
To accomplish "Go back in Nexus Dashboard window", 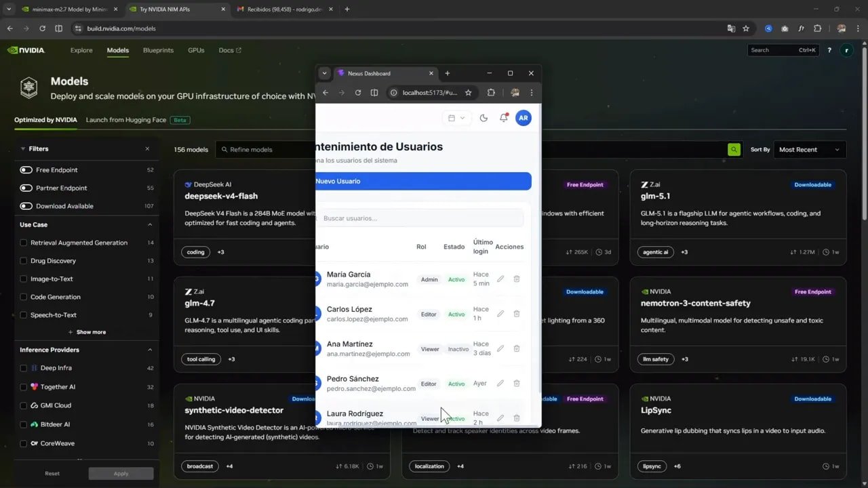I will (x=325, y=93).
